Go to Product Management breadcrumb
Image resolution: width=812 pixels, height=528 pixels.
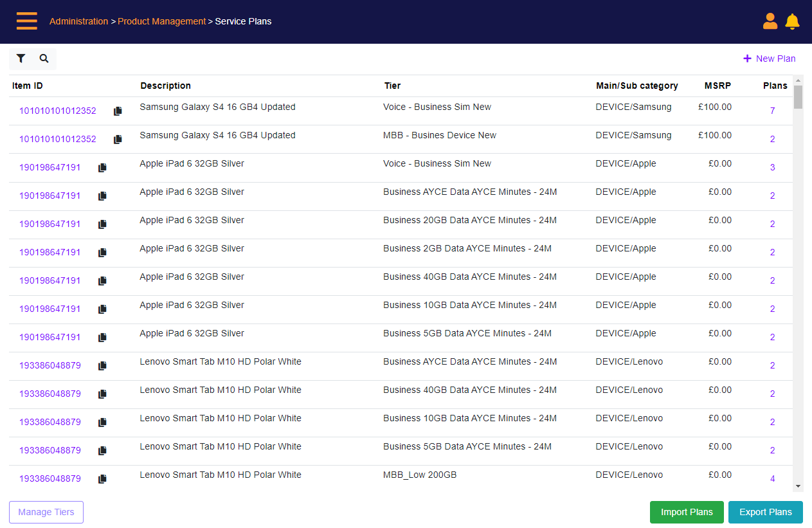[162, 21]
